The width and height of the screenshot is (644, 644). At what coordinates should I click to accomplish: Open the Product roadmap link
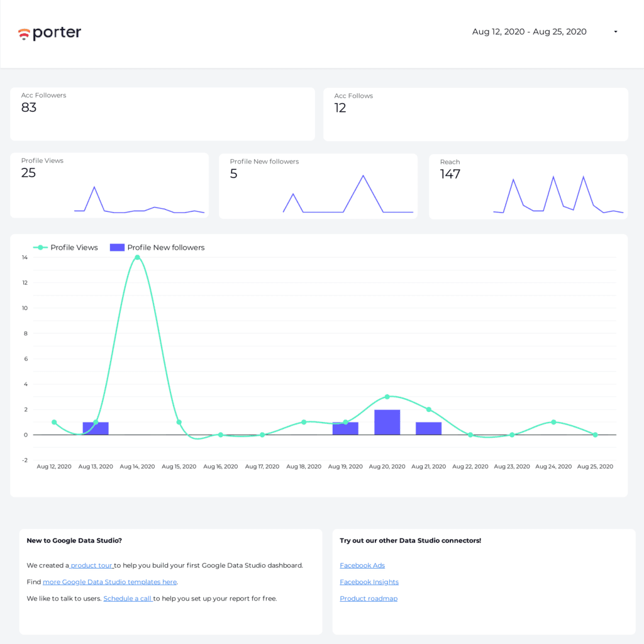369,598
